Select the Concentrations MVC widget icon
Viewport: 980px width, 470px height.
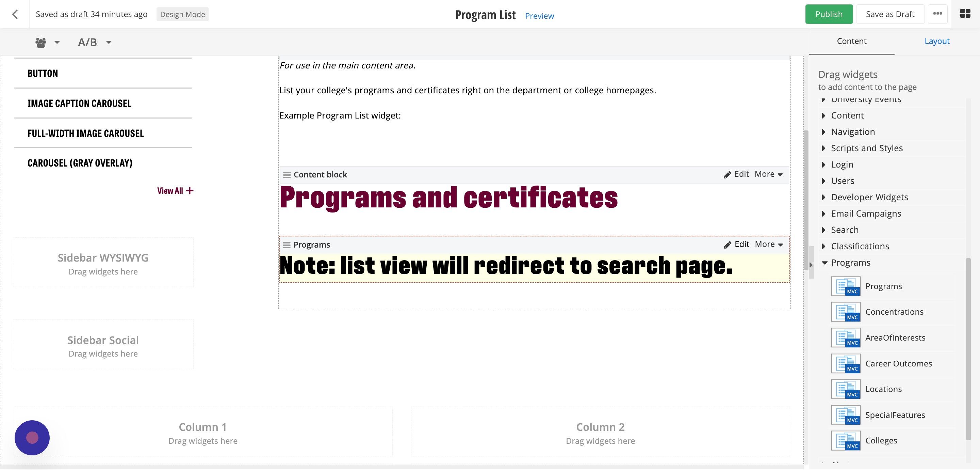(846, 312)
